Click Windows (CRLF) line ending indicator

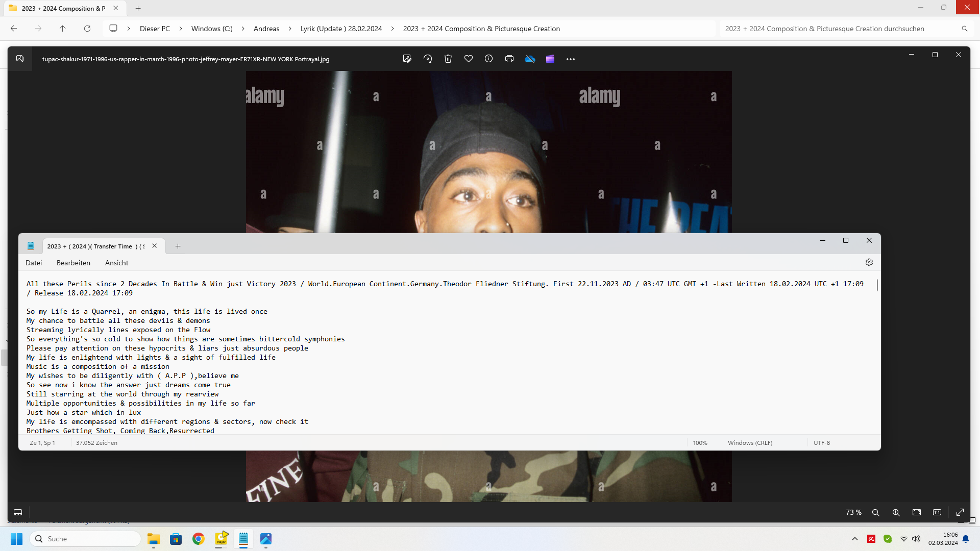[750, 443]
